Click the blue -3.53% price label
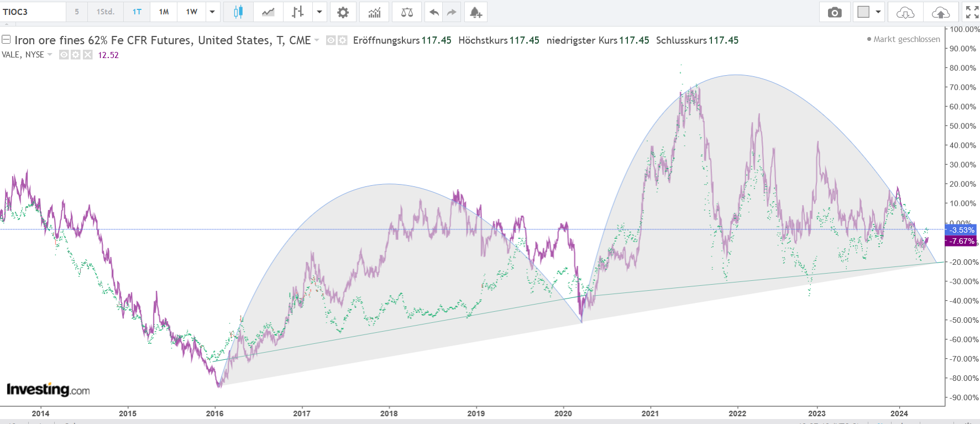Viewport: 980px width, 424px height. tap(962, 230)
